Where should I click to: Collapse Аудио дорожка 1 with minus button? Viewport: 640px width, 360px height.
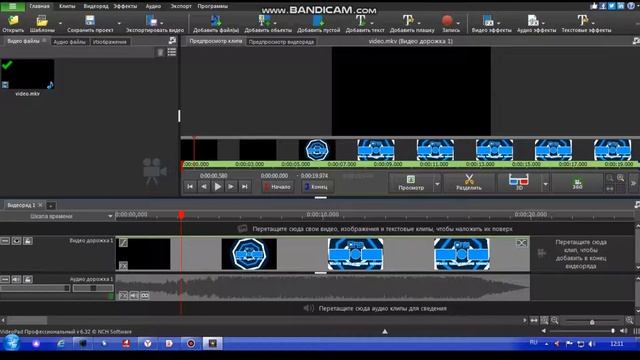click(5, 279)
